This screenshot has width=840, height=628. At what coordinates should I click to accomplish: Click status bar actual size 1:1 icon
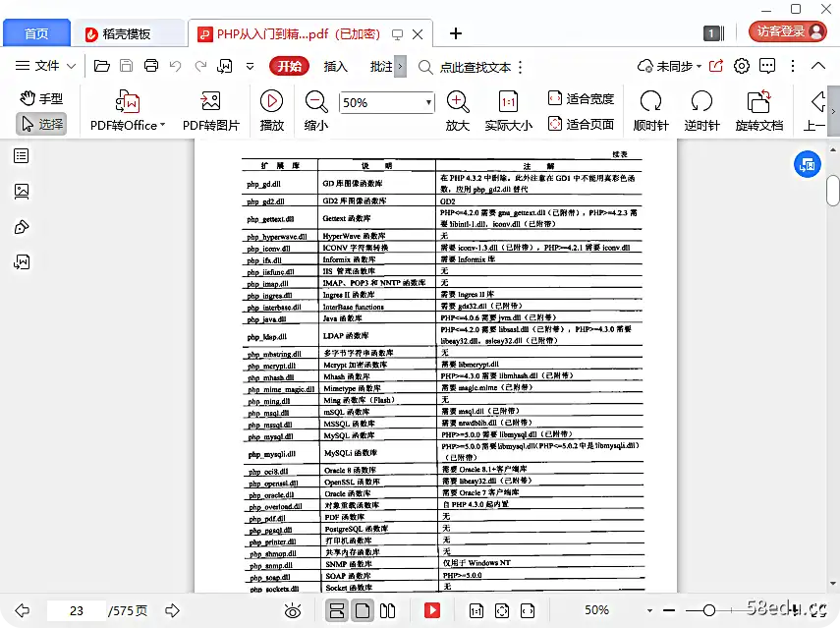(476, 611)
